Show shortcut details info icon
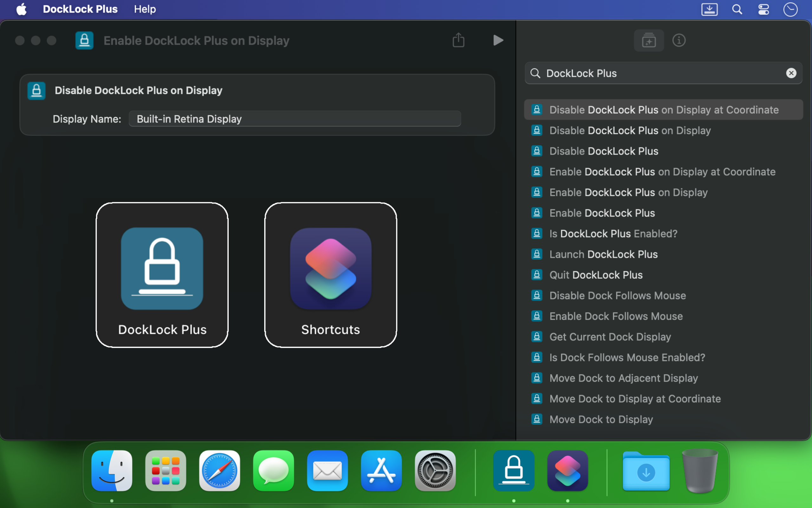This screenshot has width=812, height=508. [x=679, y=40]
